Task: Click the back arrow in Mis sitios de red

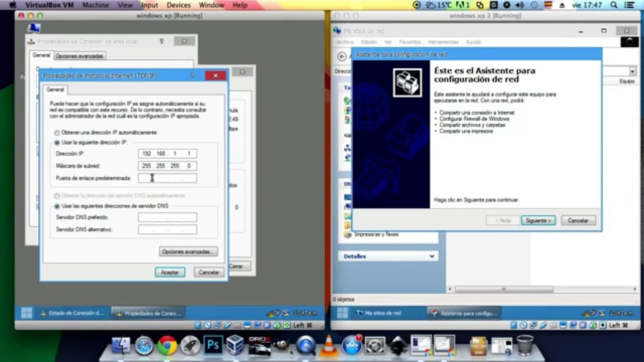Action: [342, 56]
